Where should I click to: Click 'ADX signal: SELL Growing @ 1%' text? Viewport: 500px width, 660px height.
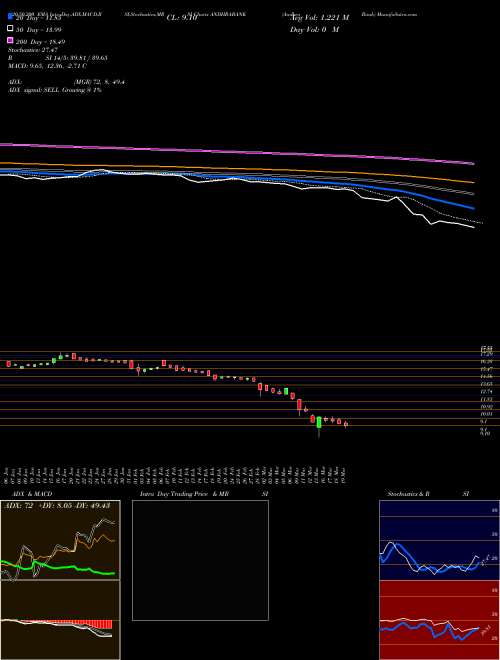click(x=55, y=90)
